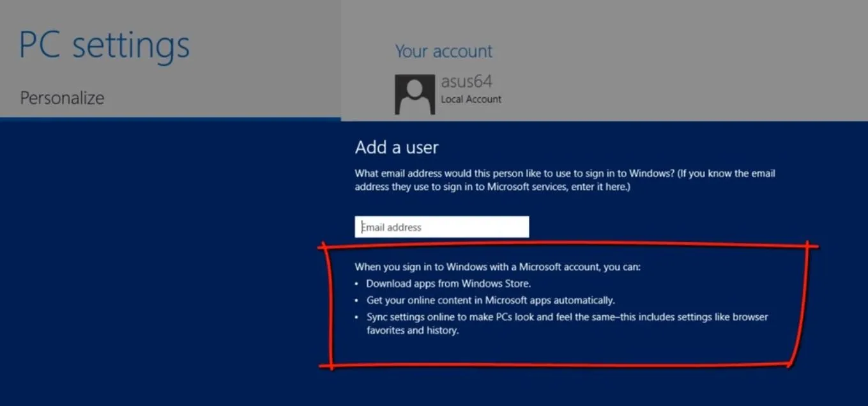Screen dimensions: 868x406
Task: Click the Email address input field
Action: pyautogui.click(x=442, y=227)
